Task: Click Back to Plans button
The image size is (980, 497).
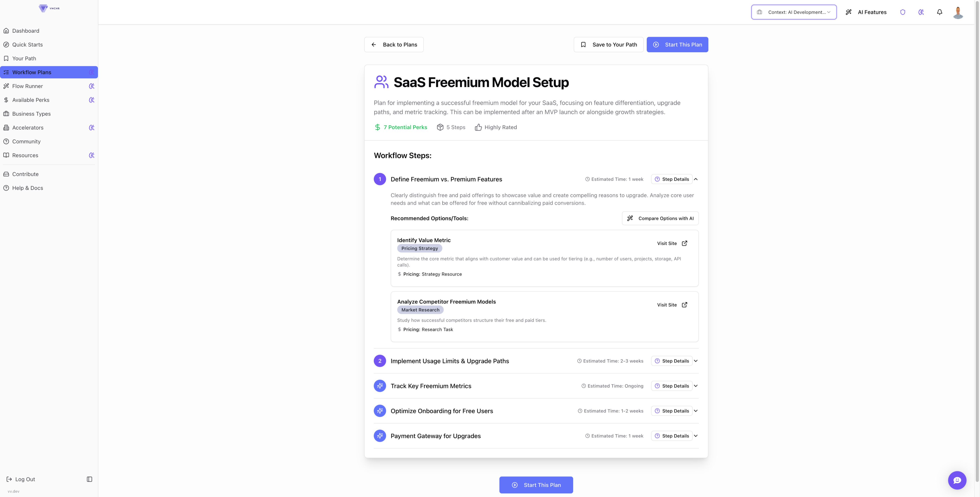Action: (394, 45)
